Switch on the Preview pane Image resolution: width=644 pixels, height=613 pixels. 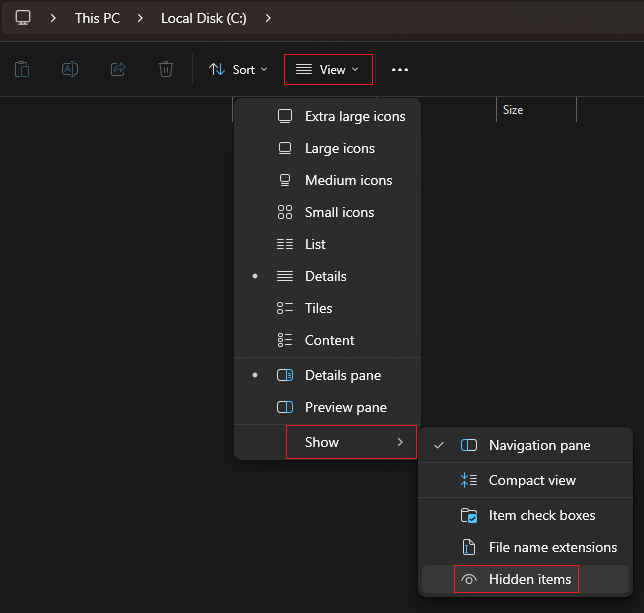(345, 407)
